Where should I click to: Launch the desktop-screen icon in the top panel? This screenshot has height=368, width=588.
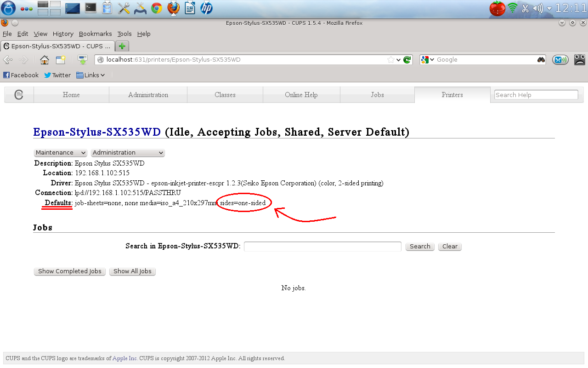[x=73, y=8]
